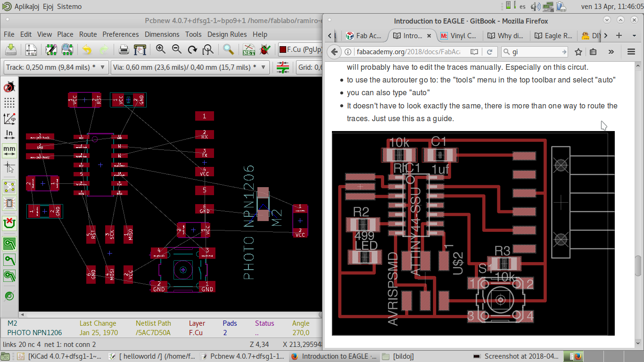Screen dimensions: 644x362
Task: Undo last Pcbnew action
Action: (87, 49)
